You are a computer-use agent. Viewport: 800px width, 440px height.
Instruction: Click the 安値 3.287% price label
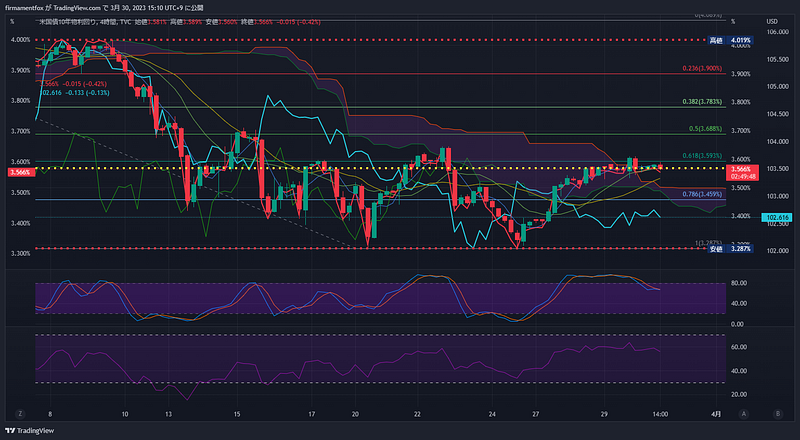click(730, 249)
